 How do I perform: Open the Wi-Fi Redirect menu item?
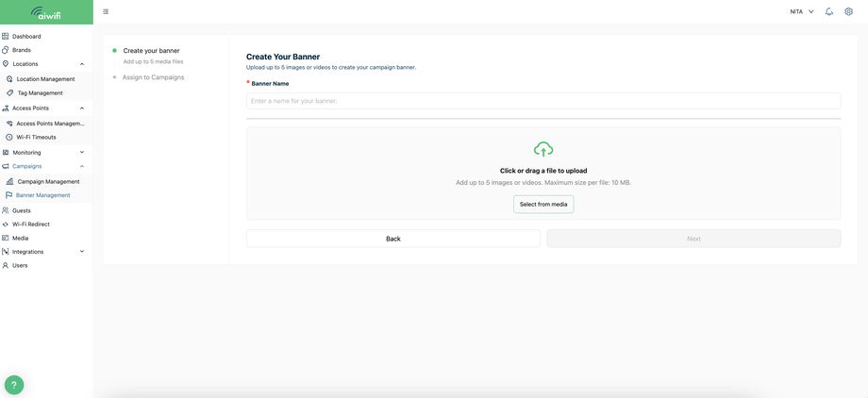pos(30,224)
